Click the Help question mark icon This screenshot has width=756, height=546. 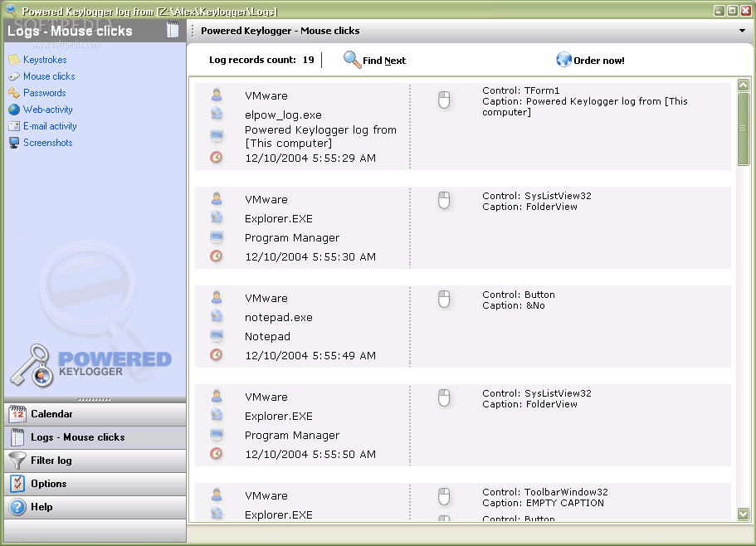(x=17, y=507)
